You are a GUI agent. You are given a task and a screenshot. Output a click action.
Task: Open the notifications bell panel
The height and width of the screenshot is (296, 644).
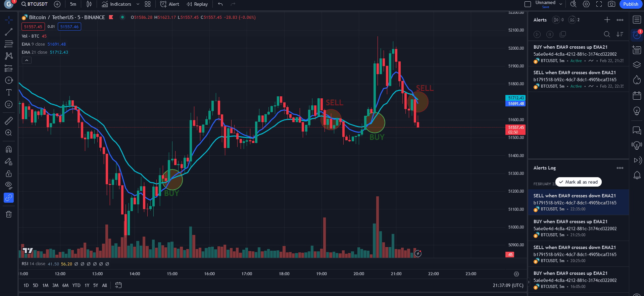(637, 175)
